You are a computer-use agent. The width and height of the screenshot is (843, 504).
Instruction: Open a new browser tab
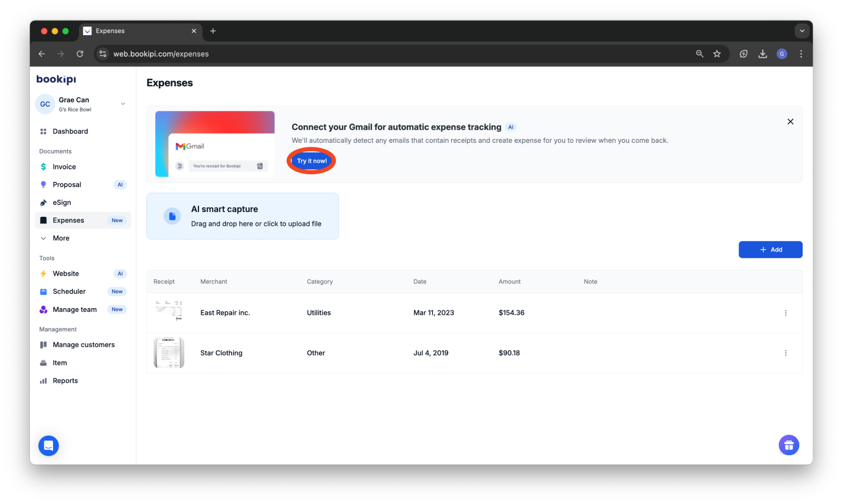click(x=213, y=31)
